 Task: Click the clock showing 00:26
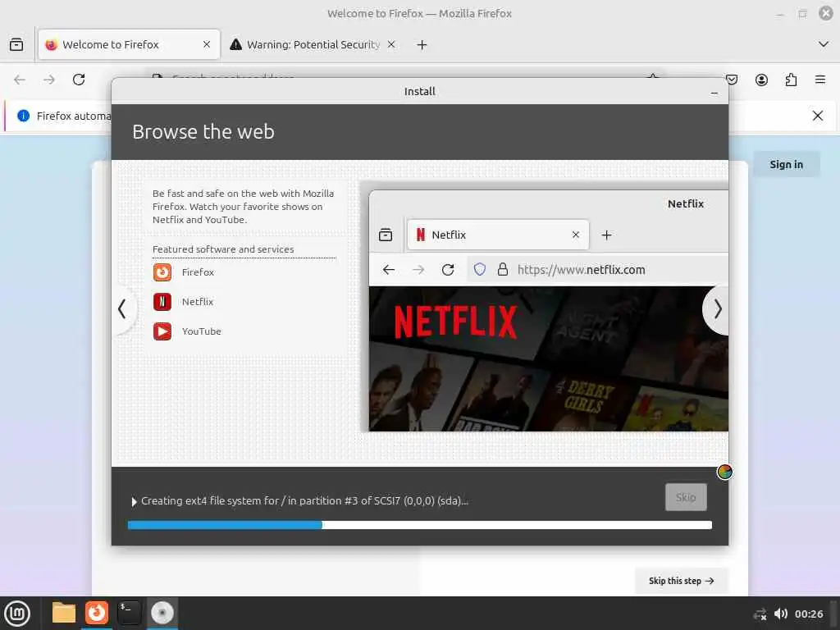[x=808, y=614]
